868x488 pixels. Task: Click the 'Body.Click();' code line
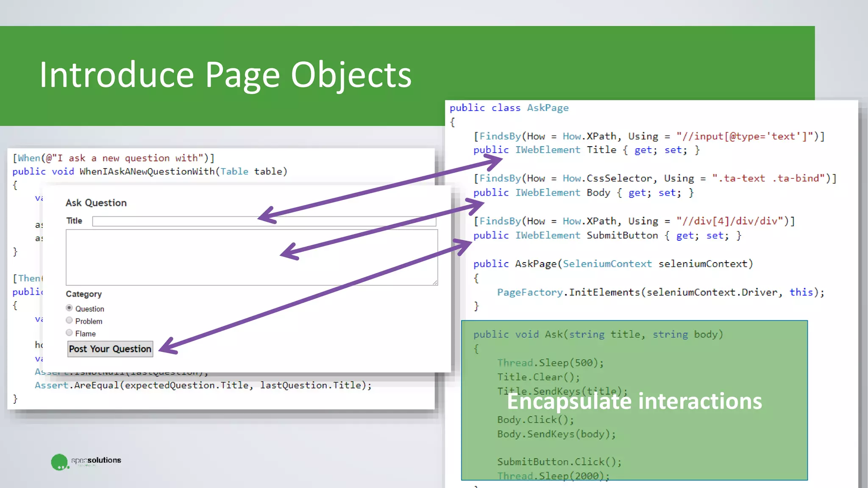536,420
